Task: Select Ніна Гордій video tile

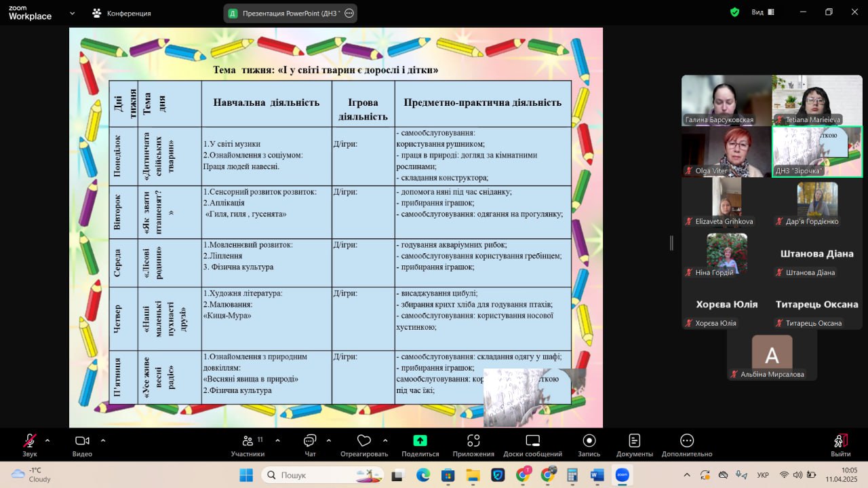Action: click(x=726, y=253)
